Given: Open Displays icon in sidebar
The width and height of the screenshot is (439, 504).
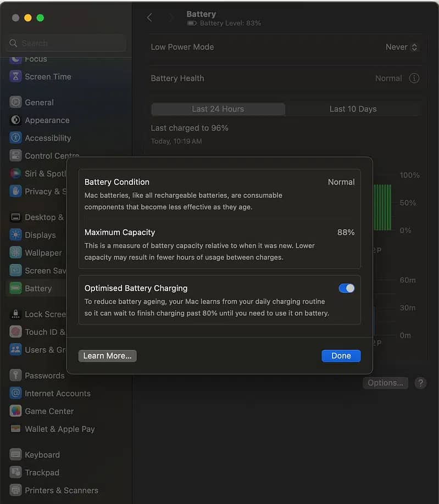Looking at the screenshot, I should [x=15, y=235].
